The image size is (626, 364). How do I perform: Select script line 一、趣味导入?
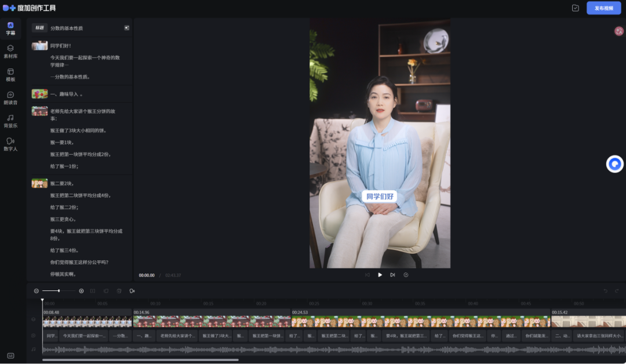point(66,94)
